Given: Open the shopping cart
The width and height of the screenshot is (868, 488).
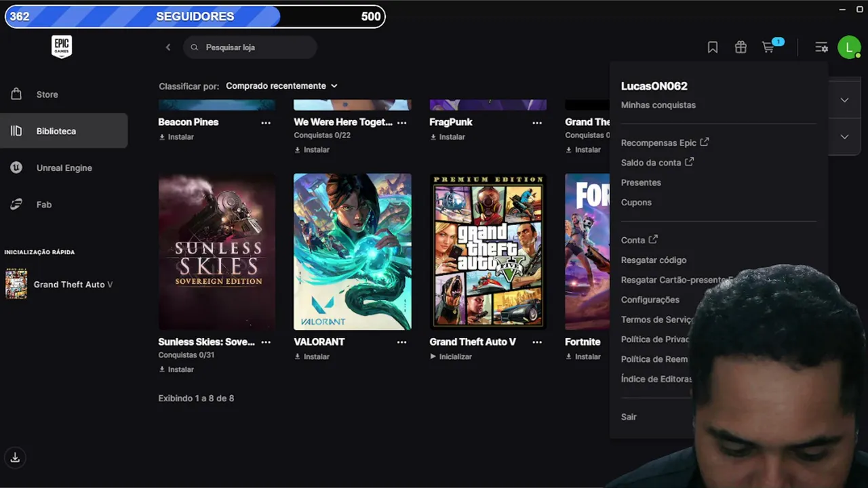Looking at the screenshot, I should coord(769,47).
